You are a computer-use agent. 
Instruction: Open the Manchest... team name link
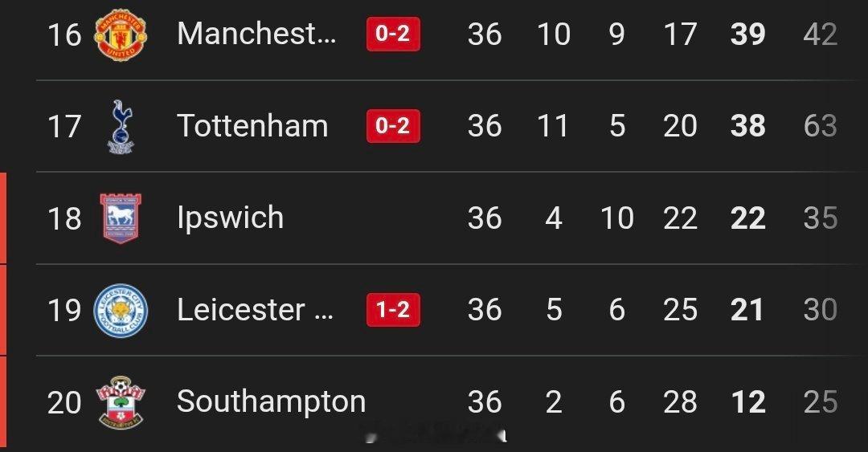256,34
